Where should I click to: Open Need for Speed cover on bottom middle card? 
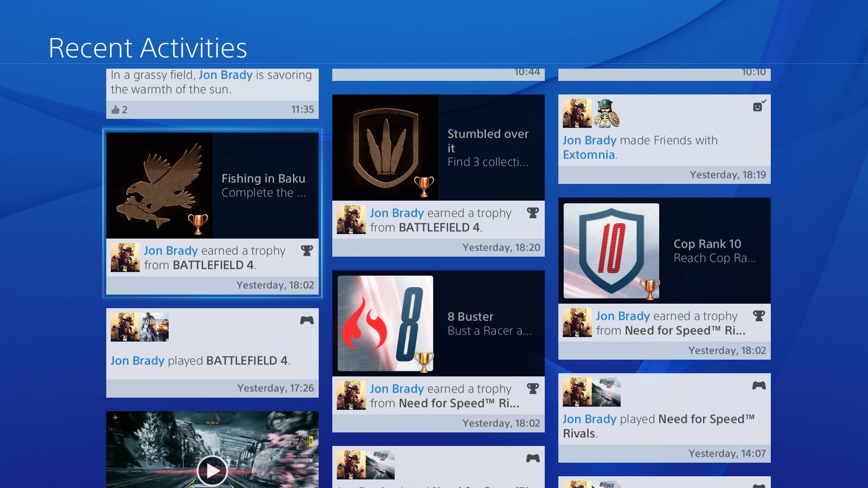click(380, 465)
